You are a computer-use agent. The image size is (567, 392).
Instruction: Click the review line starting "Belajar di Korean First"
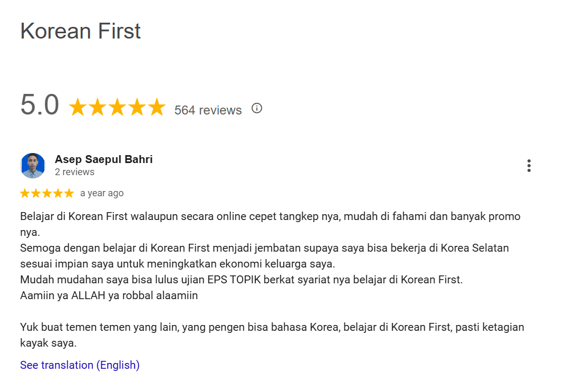tap(270, 216)
